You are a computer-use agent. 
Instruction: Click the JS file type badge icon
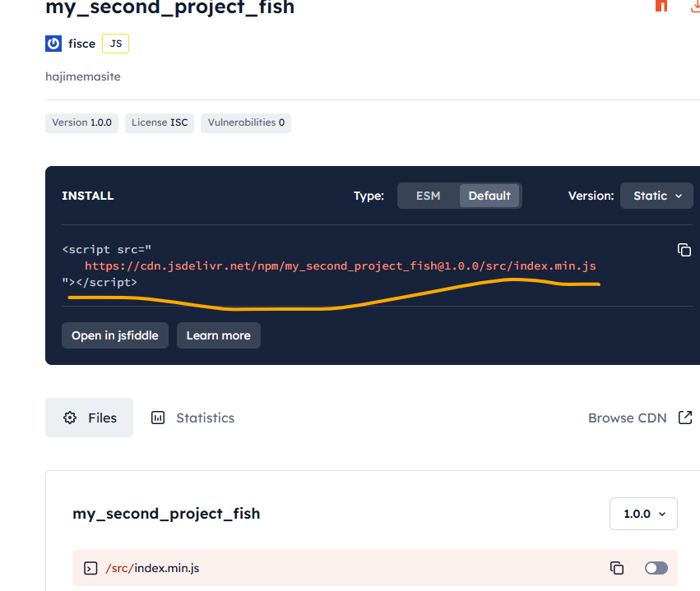pos(114,43)
